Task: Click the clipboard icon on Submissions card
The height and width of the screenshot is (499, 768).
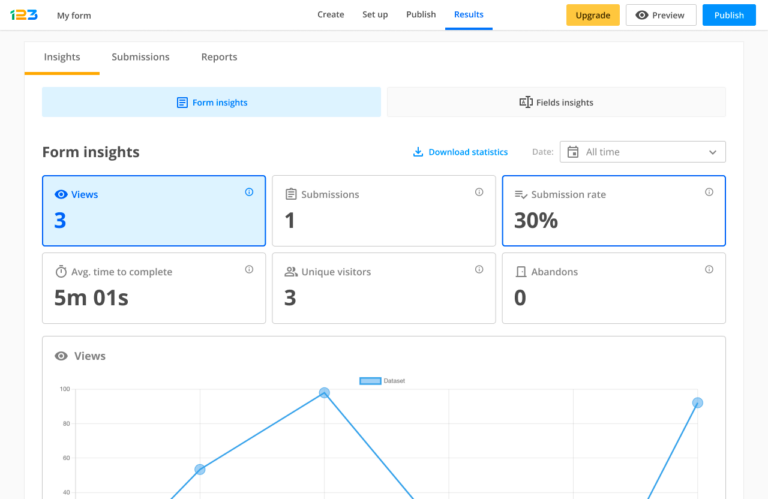Action: pyautogui.click(x=291, y=194)
